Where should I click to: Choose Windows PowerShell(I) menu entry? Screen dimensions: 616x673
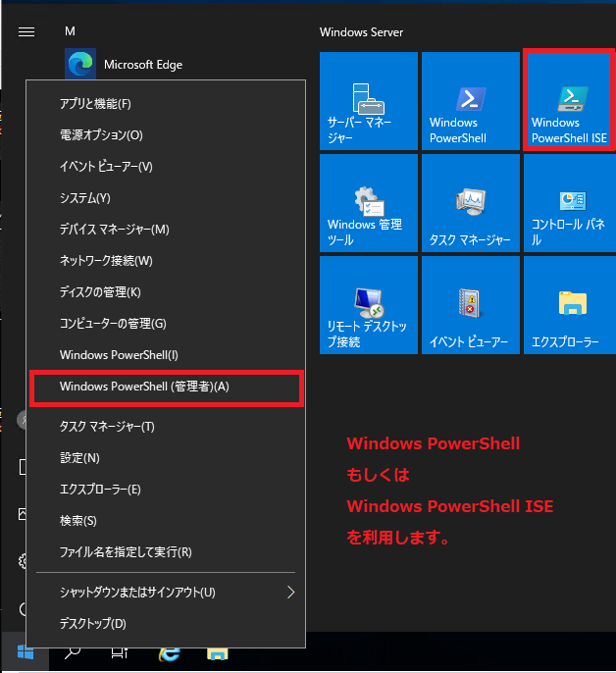tap(166, 355)
